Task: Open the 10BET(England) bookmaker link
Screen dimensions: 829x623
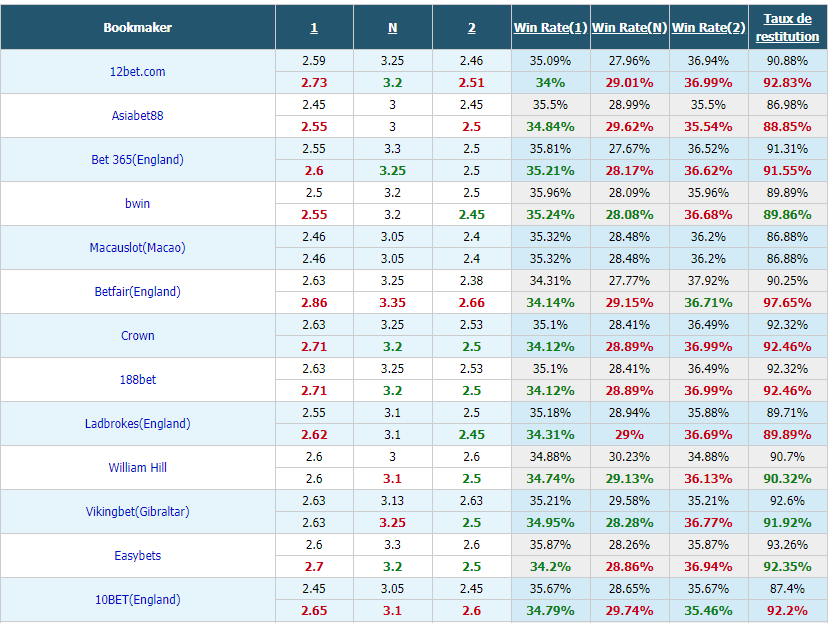Action: pyautogui.click(x=137, y=599)
